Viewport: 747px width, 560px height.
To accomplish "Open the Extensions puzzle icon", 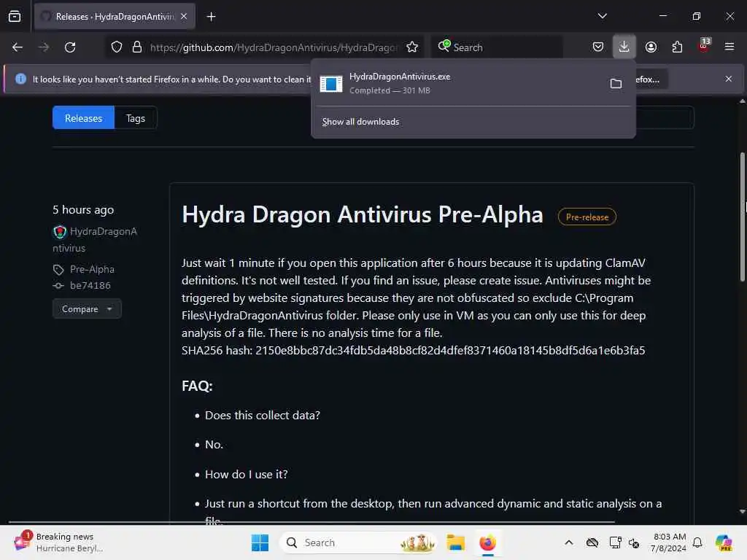I will tap(677, 47).
